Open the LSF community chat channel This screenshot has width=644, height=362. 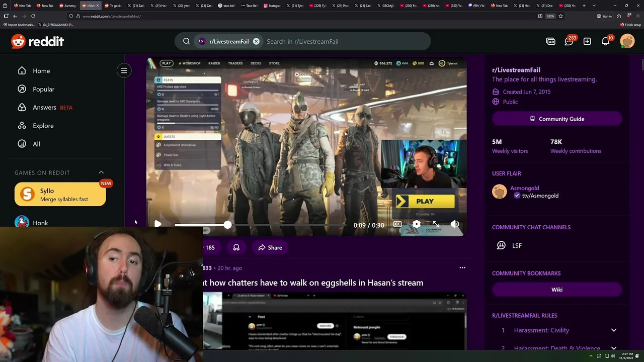(x=517, y=245)
